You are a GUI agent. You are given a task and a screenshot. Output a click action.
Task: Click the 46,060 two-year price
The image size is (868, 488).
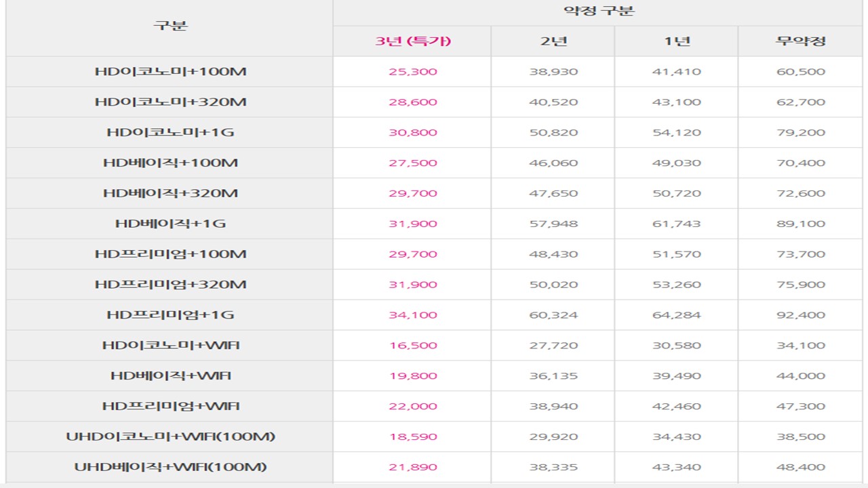pos(553,163)
